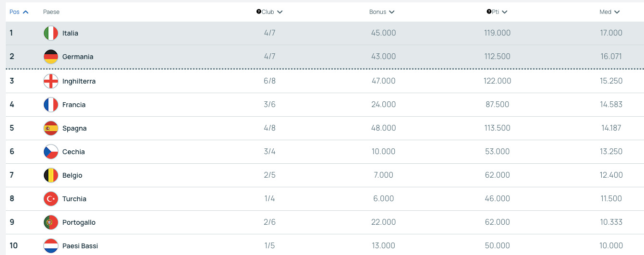The height and width of the screenshot is (255, 644).
Task: Click the Francia flag icon
Action: pos(51,105)
